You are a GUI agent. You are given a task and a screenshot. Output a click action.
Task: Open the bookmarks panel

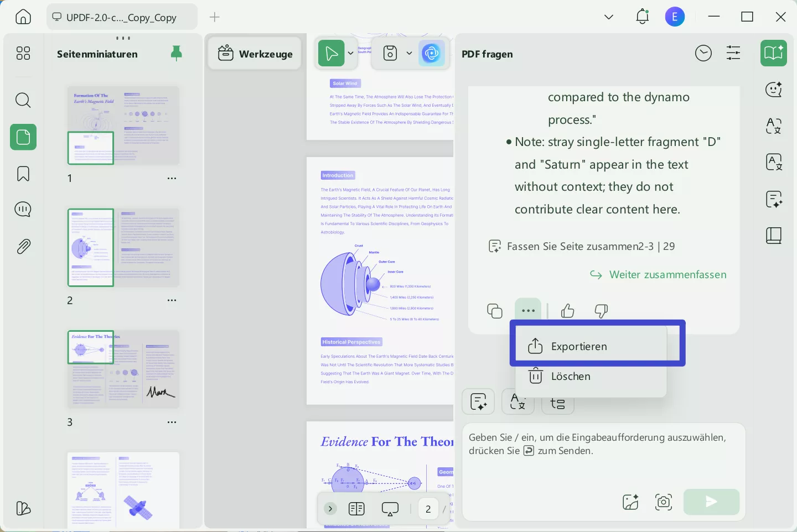(x=23, y=174)
